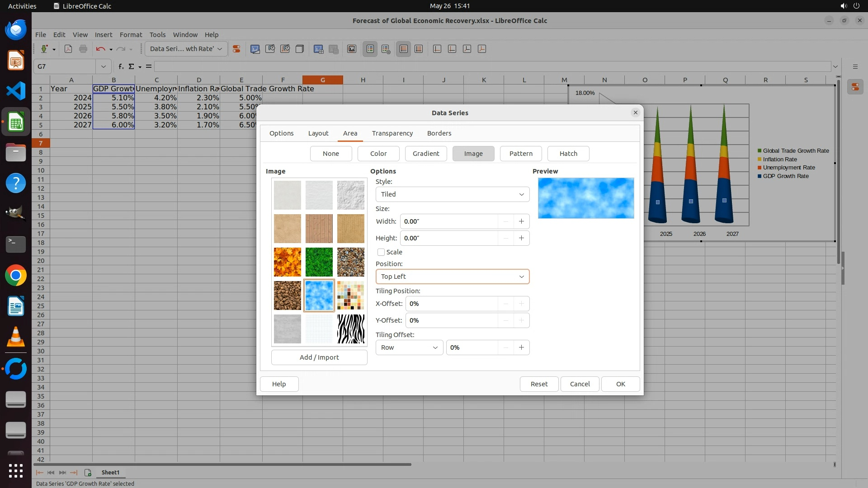868x488 pixels.
Task: Select the Image fill type toggle
Action: click(x=473, y=154)
